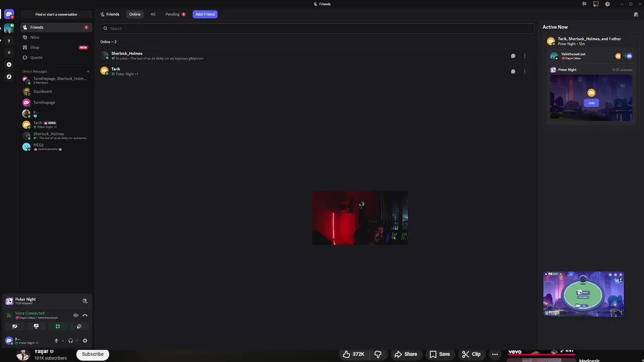Open DM with Squidward
Viewport: 644px width, 362px height.
[x=55, y=92]
